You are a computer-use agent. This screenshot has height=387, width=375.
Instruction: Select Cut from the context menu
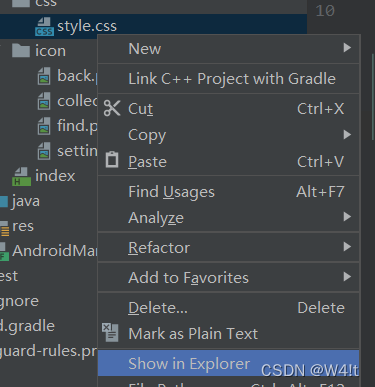[x=229, y=109]
